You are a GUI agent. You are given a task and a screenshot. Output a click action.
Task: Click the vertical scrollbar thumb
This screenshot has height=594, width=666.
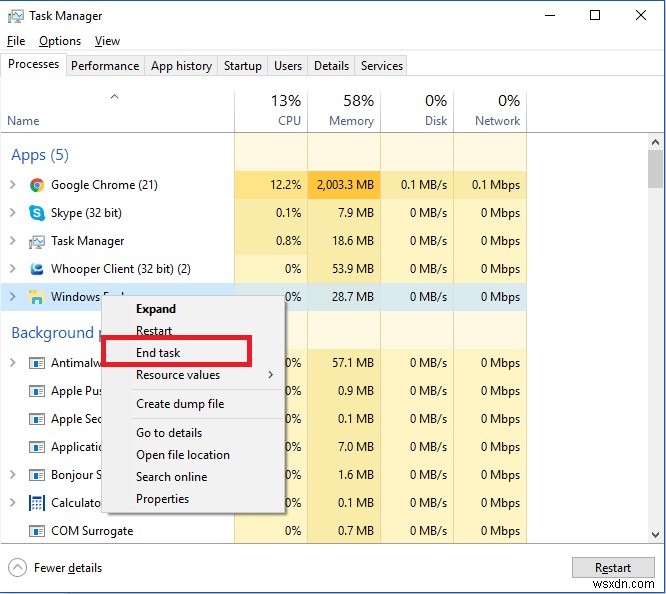click(x=655, y=169)
